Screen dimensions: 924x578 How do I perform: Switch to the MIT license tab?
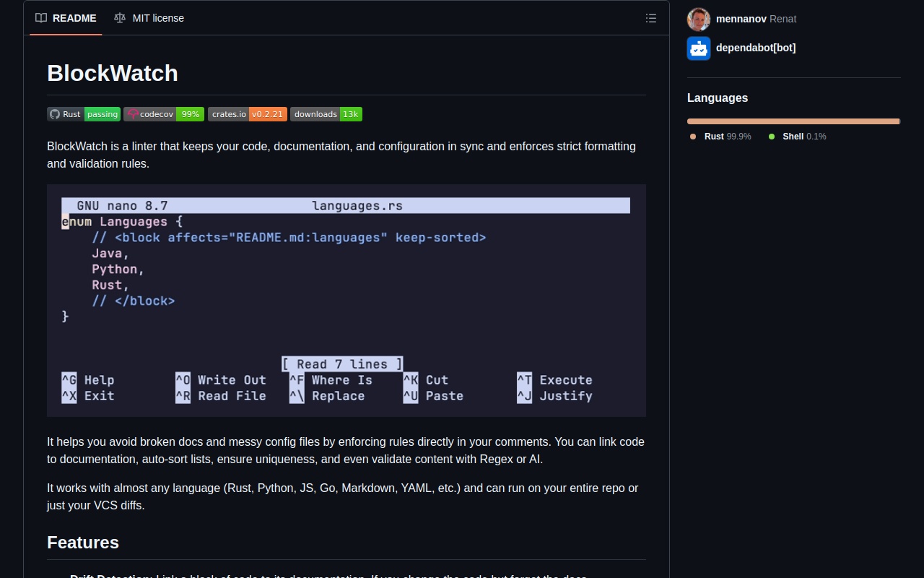point(157,18)
